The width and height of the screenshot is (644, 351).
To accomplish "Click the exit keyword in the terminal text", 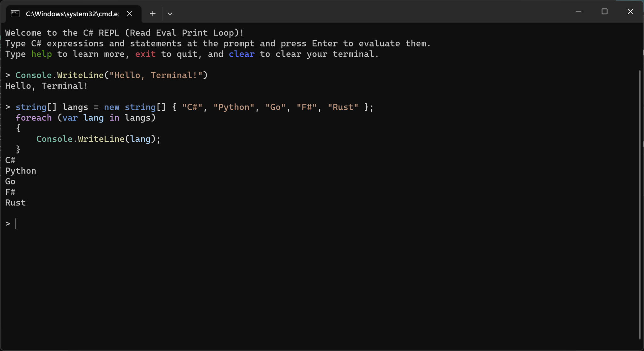I will (145, 54).
